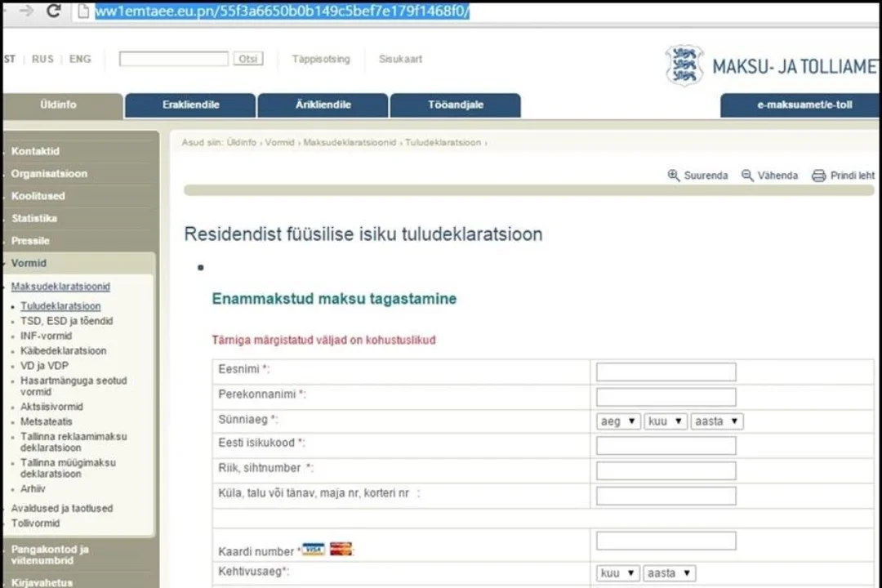
Task: Open Statistika in the sidebar
Action: [33, 218]
